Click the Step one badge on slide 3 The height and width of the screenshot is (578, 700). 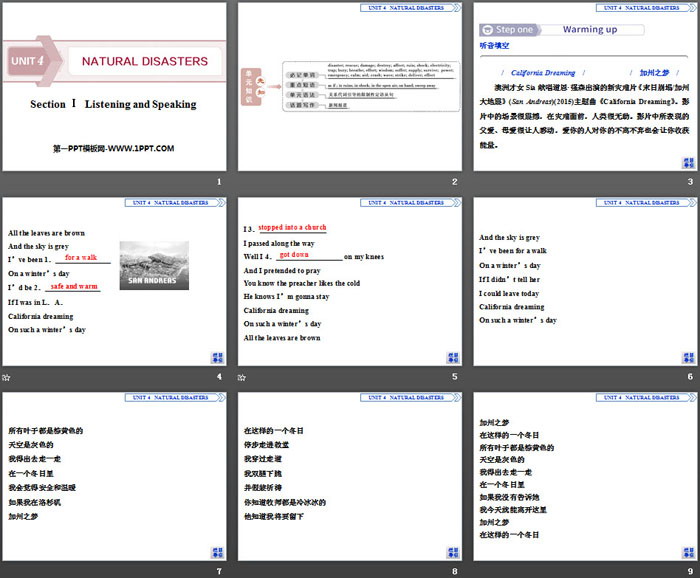(510, 30)
